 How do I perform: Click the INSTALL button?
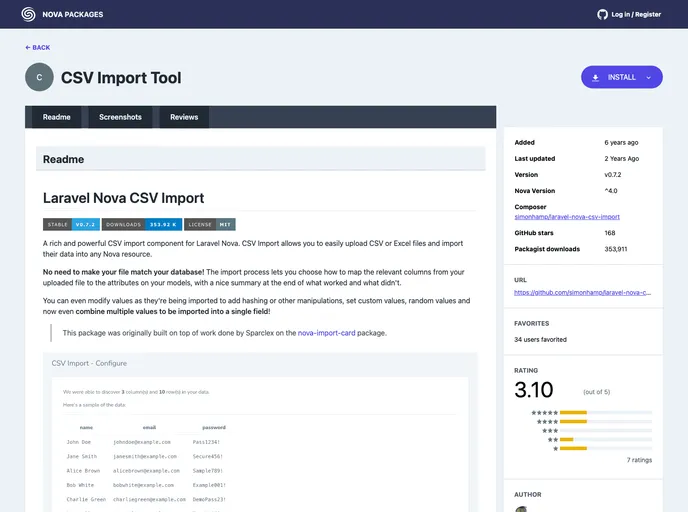[x=622, y=77]
